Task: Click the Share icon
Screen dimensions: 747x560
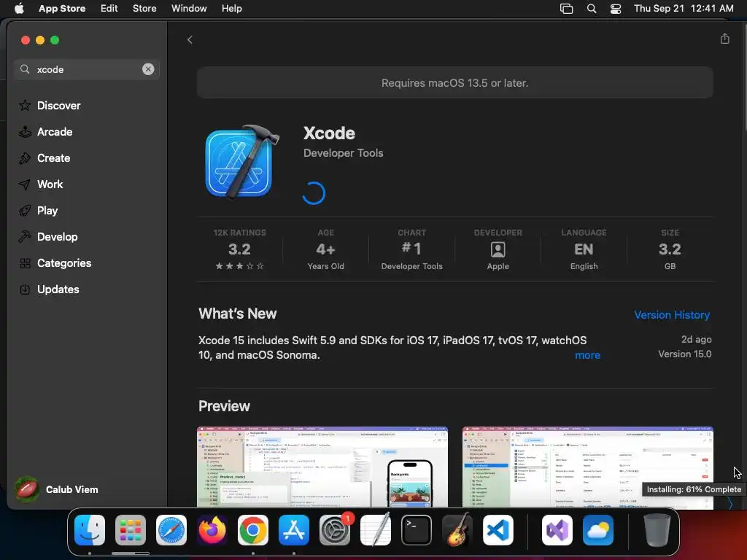Action: [x=724, y=39]
